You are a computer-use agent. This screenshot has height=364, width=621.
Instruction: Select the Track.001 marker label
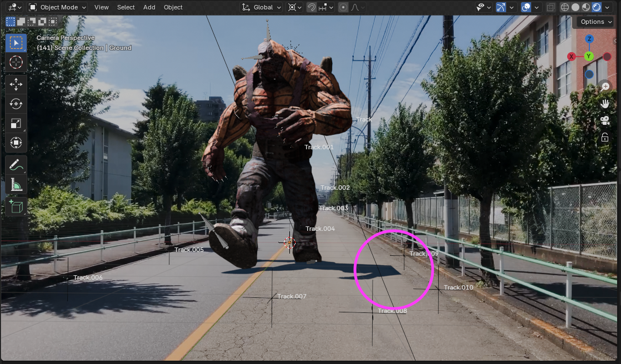[319, 147]
